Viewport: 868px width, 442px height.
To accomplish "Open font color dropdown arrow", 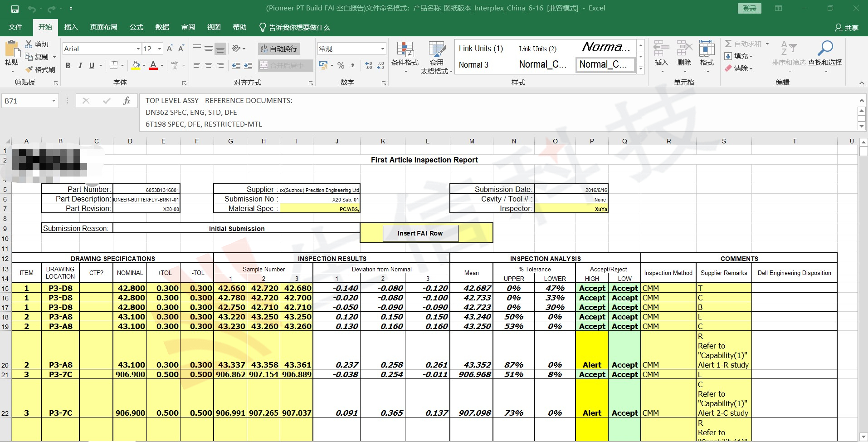I will [x=162, y=65].
